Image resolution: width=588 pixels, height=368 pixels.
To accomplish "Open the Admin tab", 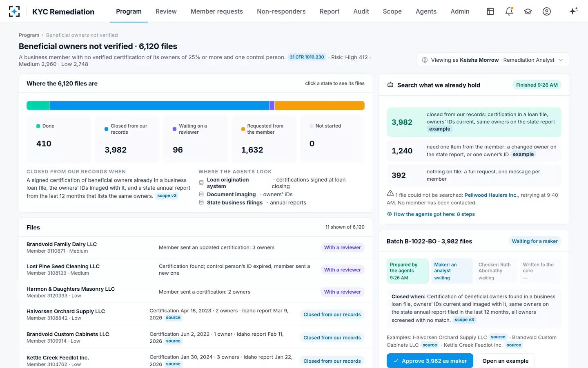I will click(460, 11).
